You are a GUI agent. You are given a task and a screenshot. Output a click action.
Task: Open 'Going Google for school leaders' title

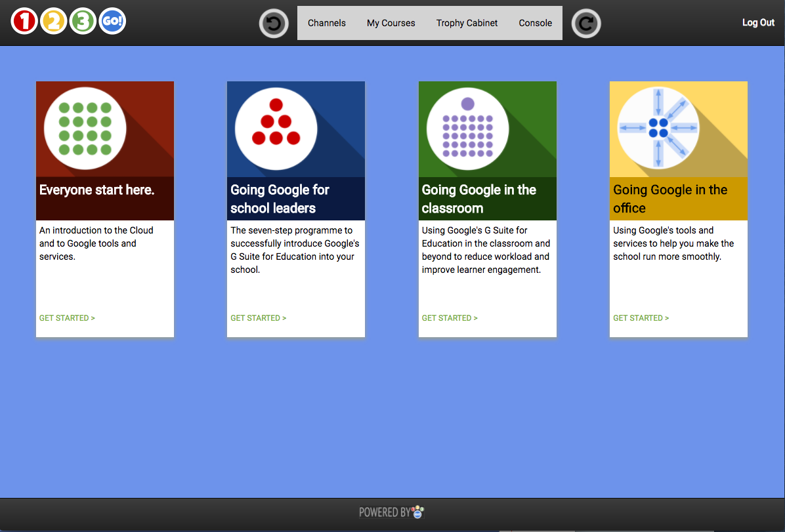click(x=280, y=199)
